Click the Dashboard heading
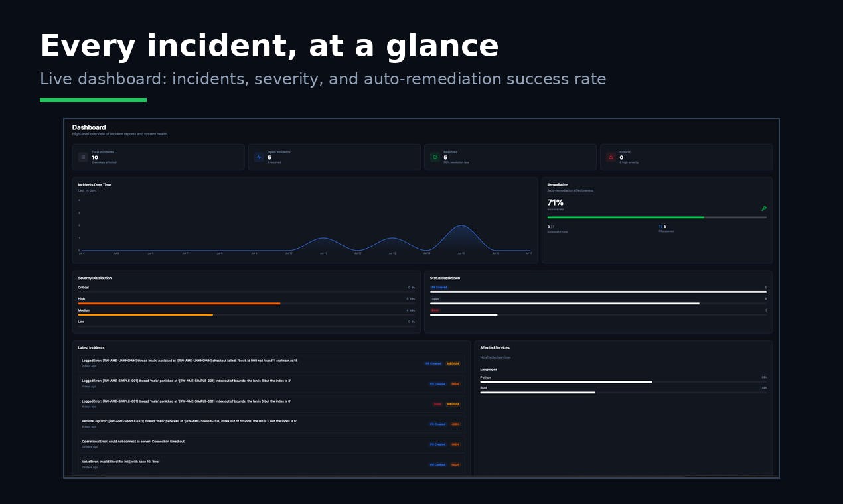The height and width of the screenshot is (504, 843). coord(89,127)
